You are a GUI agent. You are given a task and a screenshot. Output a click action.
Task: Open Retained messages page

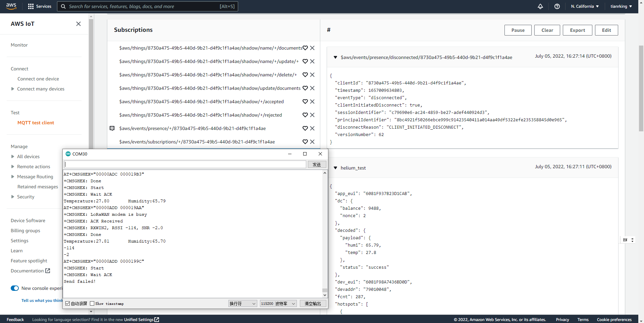38,187
